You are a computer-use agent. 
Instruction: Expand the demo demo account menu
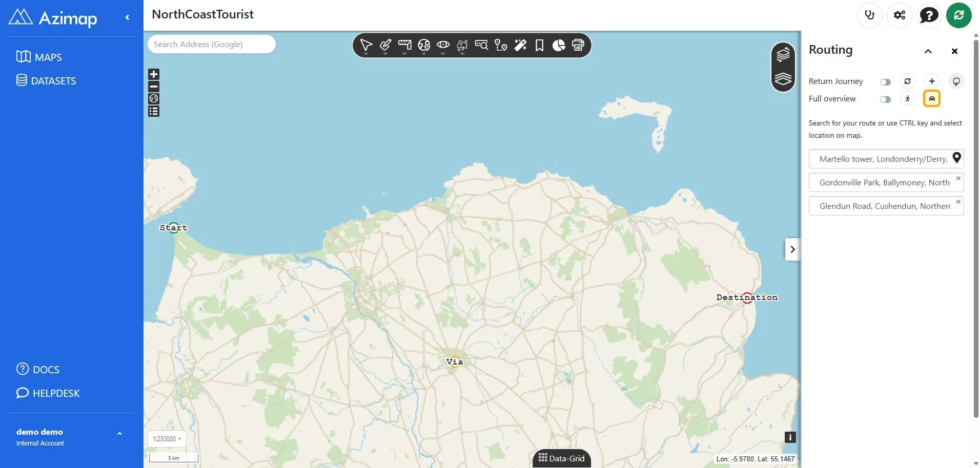[x=119, y=434]
